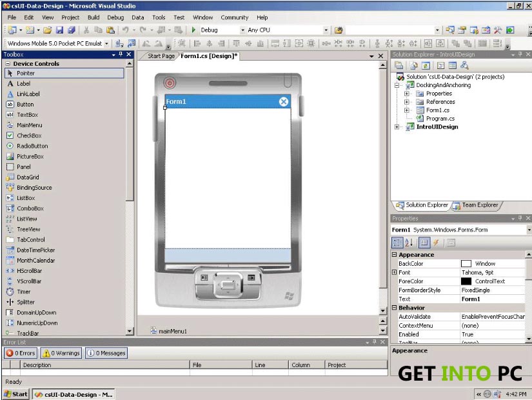Image resolution: width=532 pixels, height=400 pixels.
Task: Expand the Properties node
Action: pyautogui.click(x=406, y=94)
